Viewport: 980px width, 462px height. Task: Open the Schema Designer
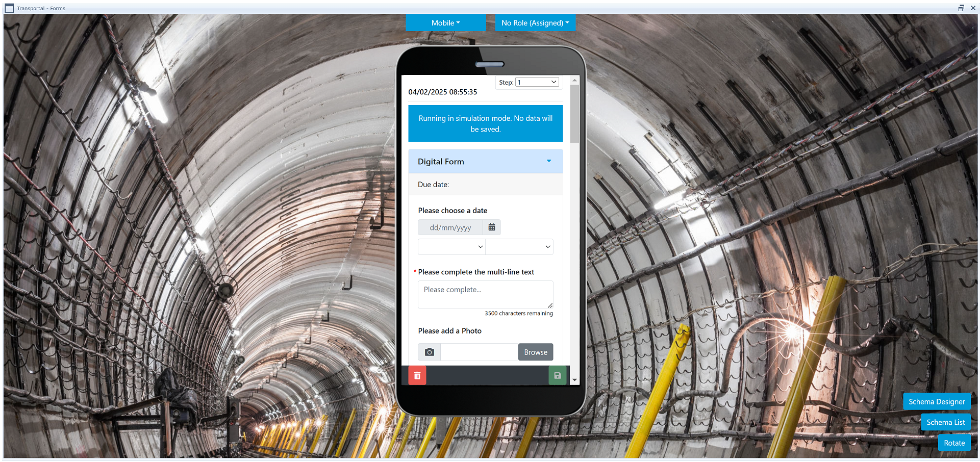(x=937, y=402)
